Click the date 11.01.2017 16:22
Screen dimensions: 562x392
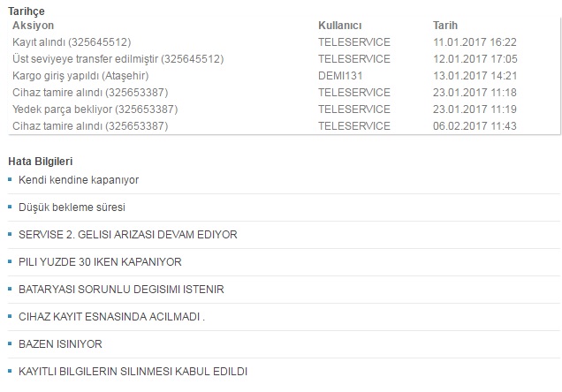click(x=475, y=42)
